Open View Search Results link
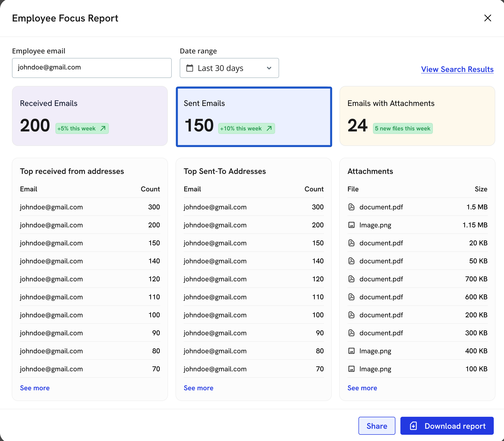This screenshot has width=504, height=441. coord(457,69)
